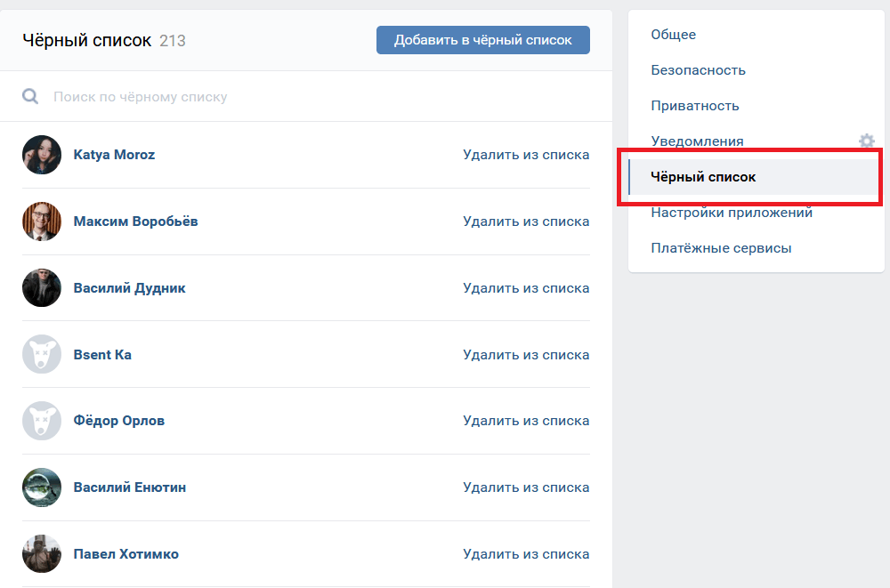
Task: Remove Максим Воробьёв from blacklist
Action: pyautogui.click(x=526, y=222)
